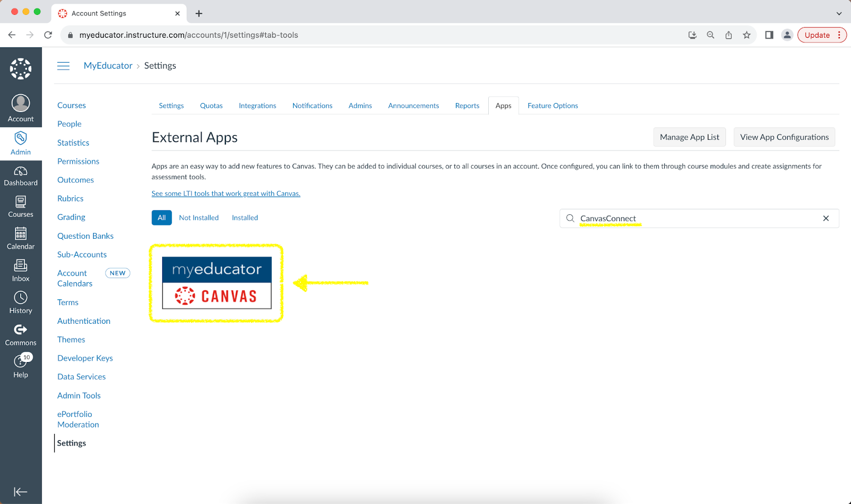851x504 pixels.
Task: Switch to the Quotas tab
Action: [x=211, y=106]
